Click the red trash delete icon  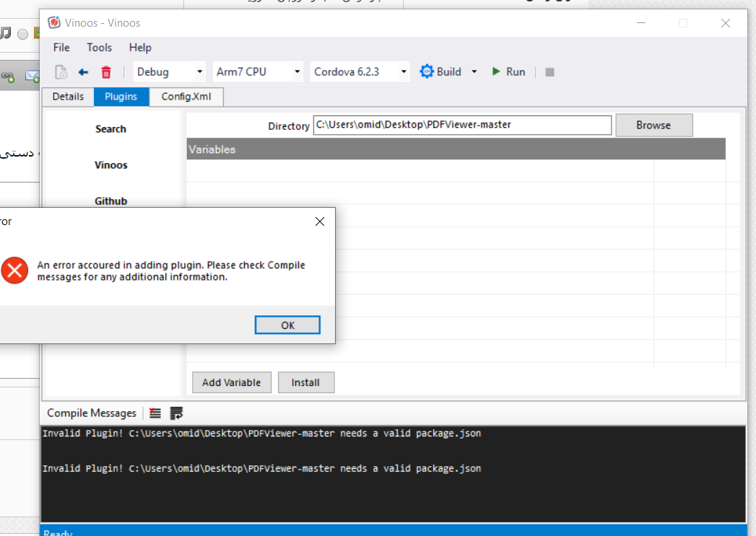[106, 72]
